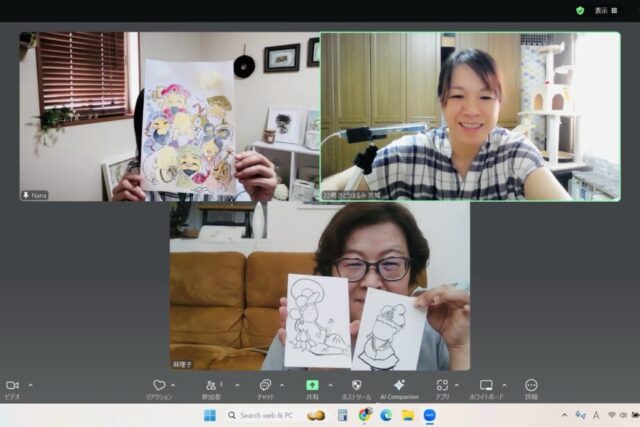This screenshot has height=427, width=640.
Task: Open the Wi-Fi icon in system tray
Action: click(610, 415)
